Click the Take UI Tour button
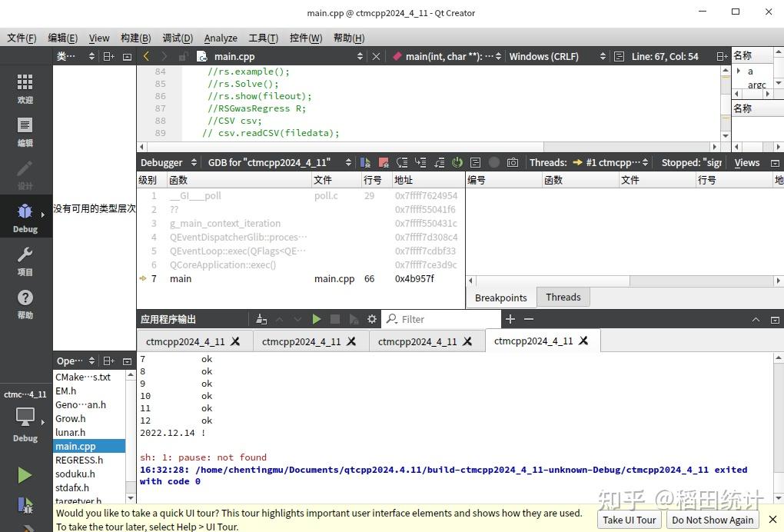 [630, 520]
